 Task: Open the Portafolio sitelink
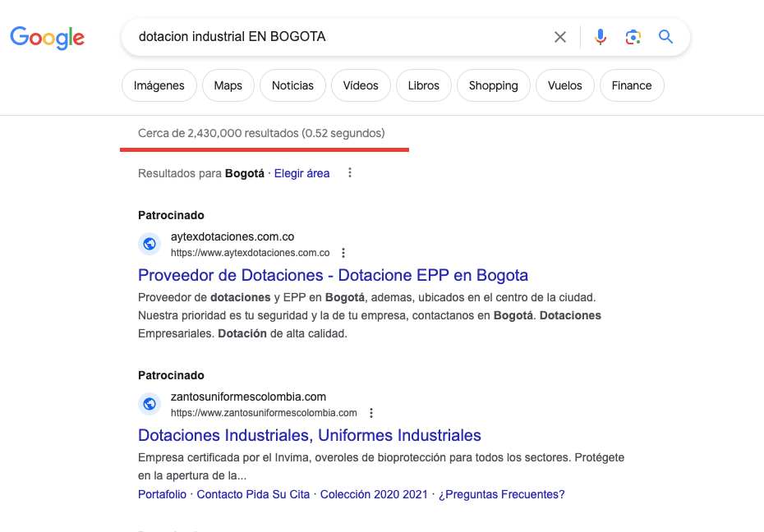point(163,494)
